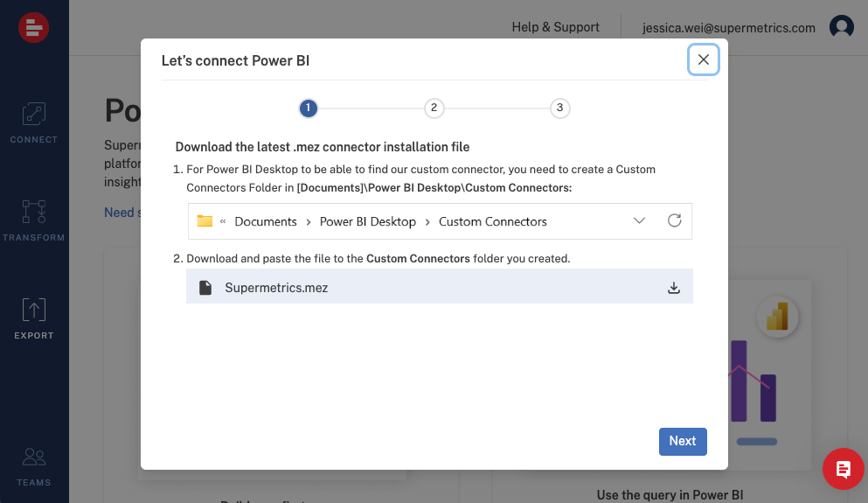Click the yellow folder icon in the path bar
Viewport: 868px width, 503px height.
coord(205,221)
